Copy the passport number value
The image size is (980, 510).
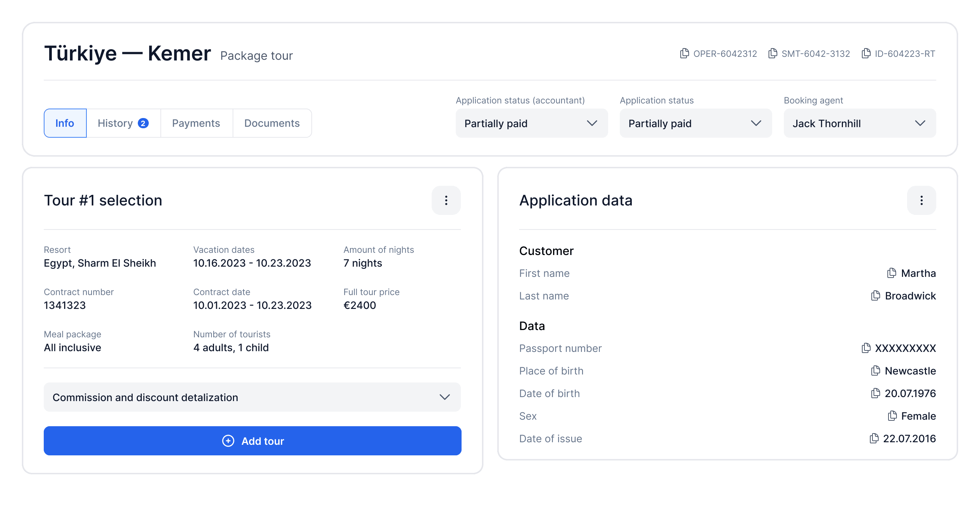click(866, 348)
